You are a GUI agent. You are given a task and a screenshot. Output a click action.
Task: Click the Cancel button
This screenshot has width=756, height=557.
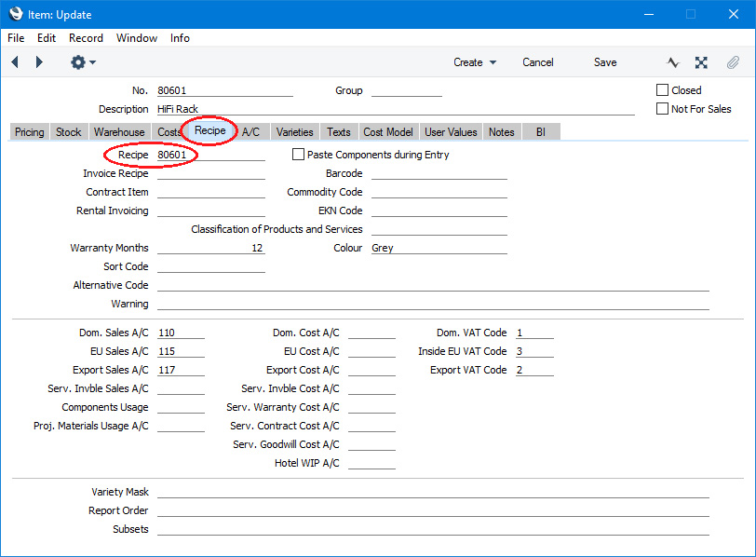(537, 62)
